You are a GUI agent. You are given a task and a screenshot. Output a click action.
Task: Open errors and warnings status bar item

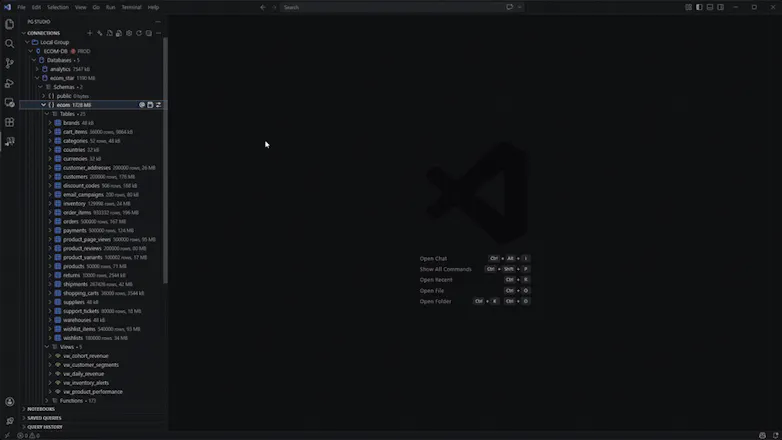(28, 436)
